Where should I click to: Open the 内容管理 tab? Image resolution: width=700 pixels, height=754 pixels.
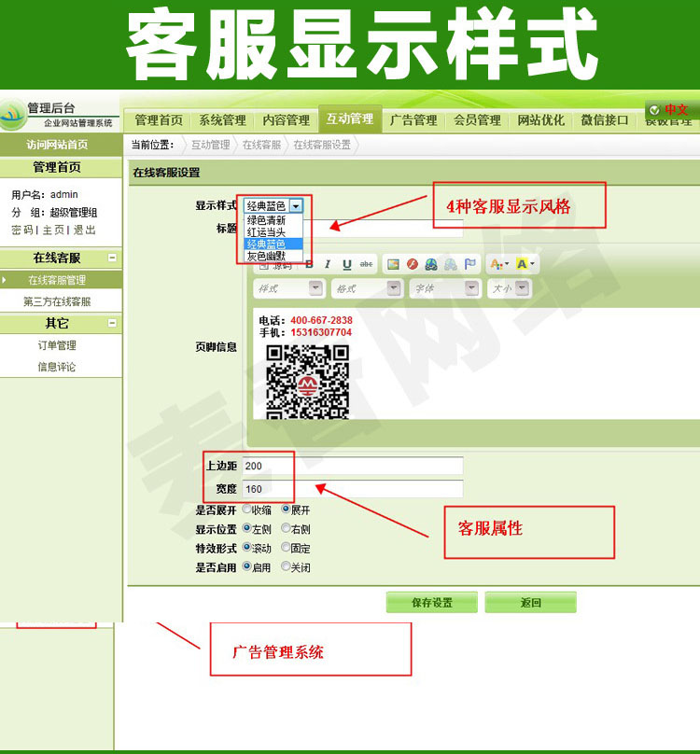point(287,119)
